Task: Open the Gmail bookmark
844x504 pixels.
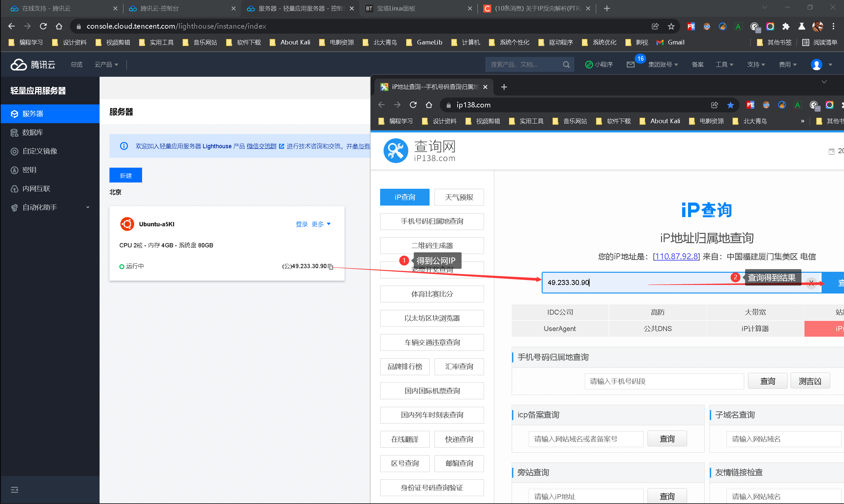Action: [x=670, y=42]
